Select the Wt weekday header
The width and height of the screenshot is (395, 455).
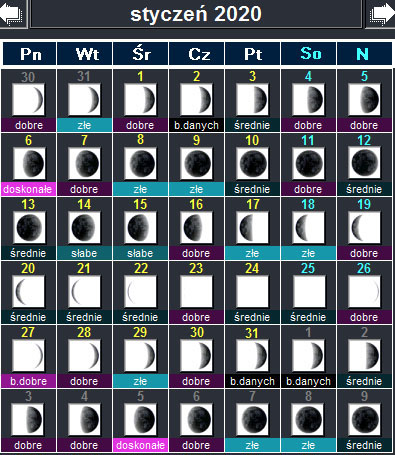85,54
